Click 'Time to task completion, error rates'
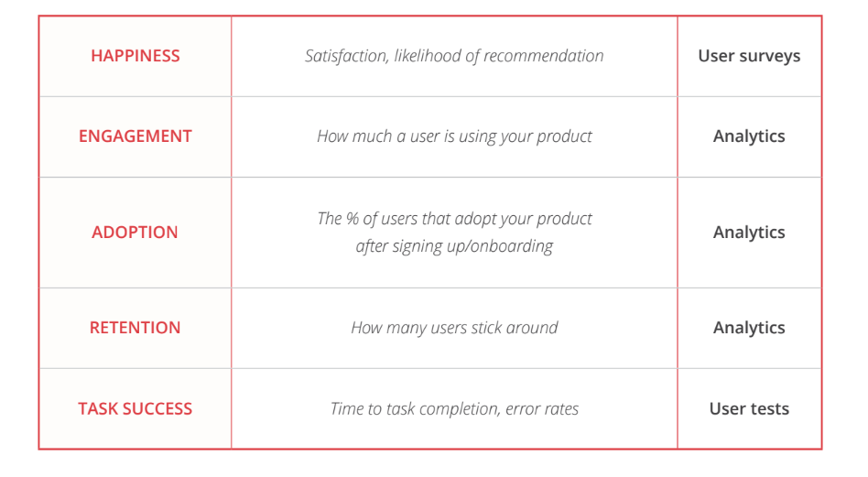 (x=454, y=409)
